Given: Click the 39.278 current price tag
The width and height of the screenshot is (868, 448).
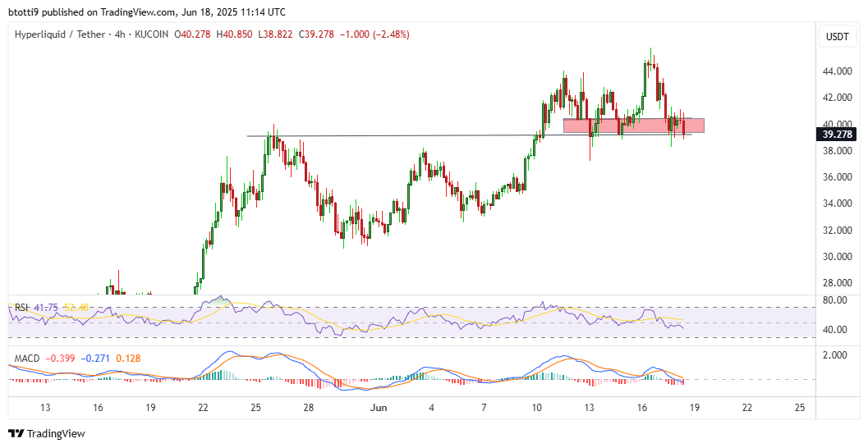Looking at the screenshot, I should tap(837, 134).
